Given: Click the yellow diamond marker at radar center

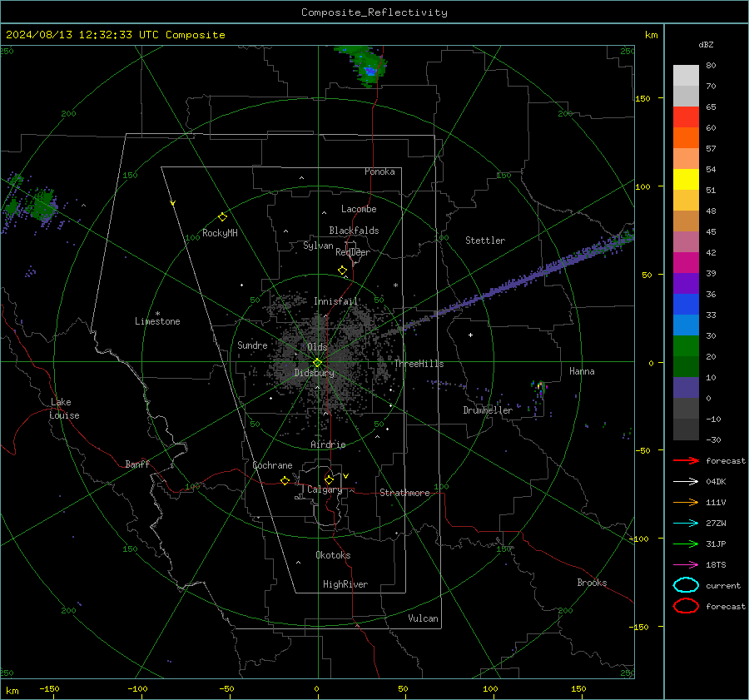Looking at the screenshot, I should coord(317,363).
